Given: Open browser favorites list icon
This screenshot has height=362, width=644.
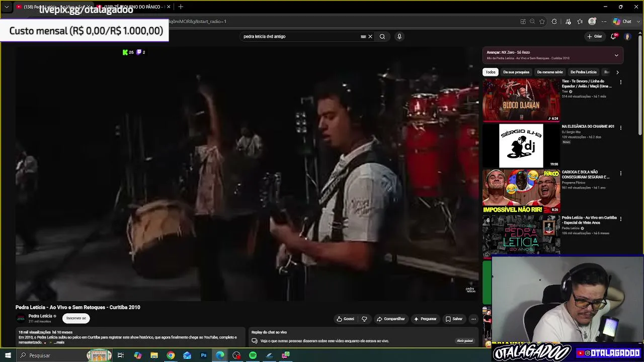Looking at the screenshot, I should [580, 21].
